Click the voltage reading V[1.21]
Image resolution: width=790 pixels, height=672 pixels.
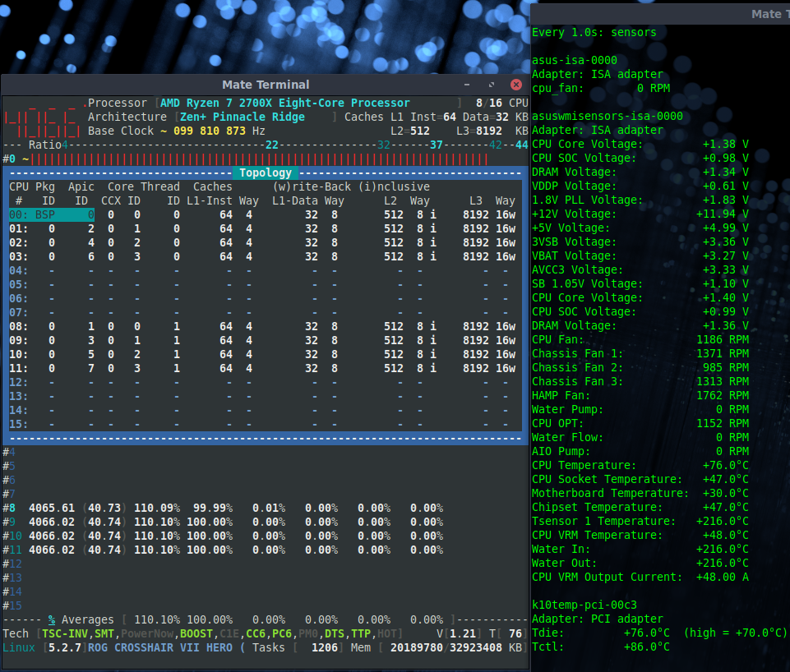pos(459,633)
